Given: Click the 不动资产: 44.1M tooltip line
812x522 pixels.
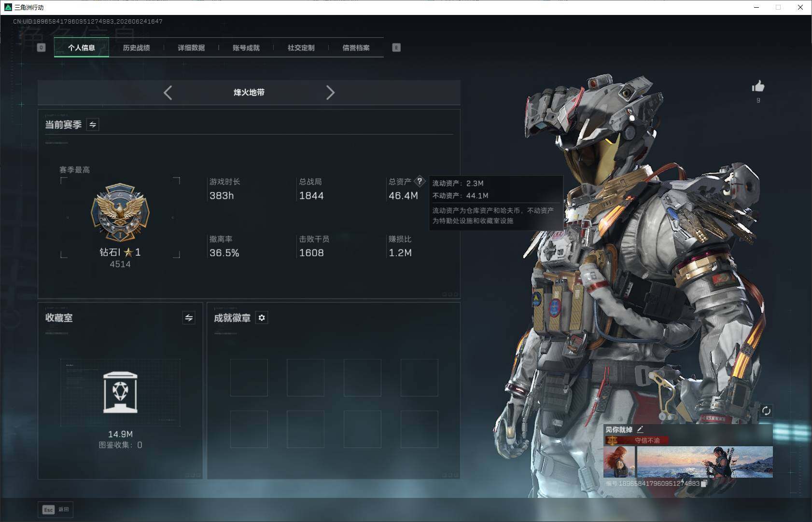Looking at the screenshot, I should 460,195.
